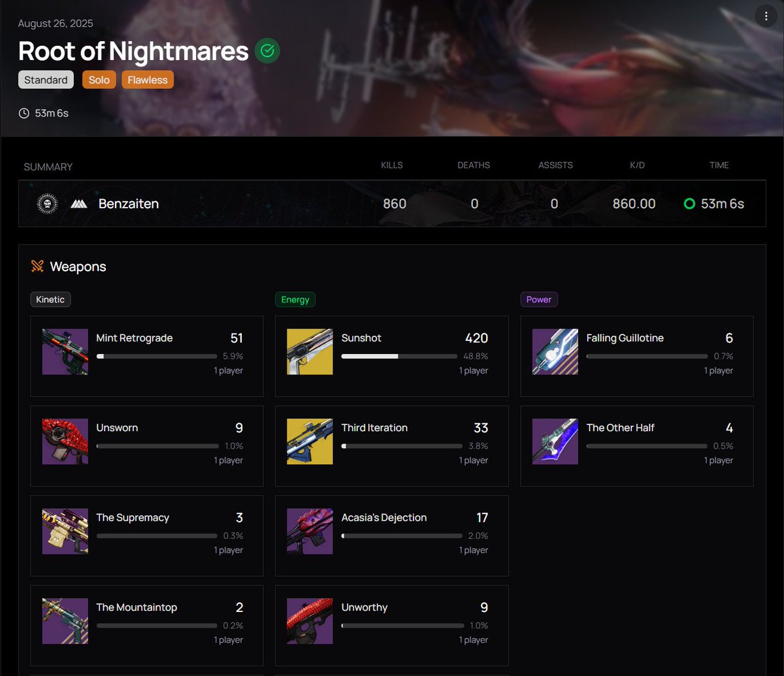784x676 pixels.
Task: Open Sunshot exotic weapon image
Action: 310,351
